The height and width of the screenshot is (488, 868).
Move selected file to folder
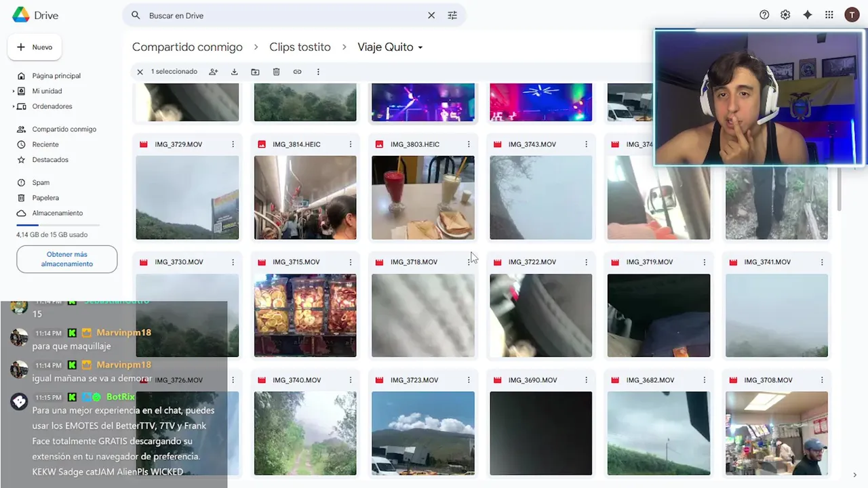[255, 72]
